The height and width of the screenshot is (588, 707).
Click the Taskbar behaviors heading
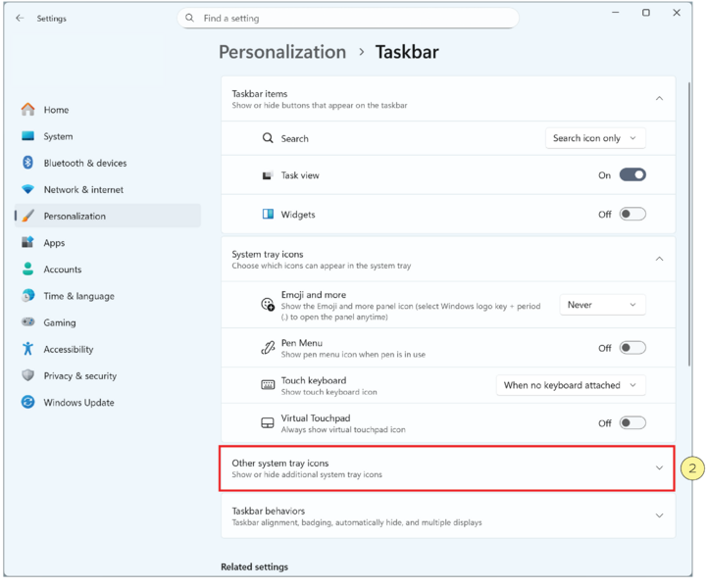pyautogui.click(x=269, y=511)
